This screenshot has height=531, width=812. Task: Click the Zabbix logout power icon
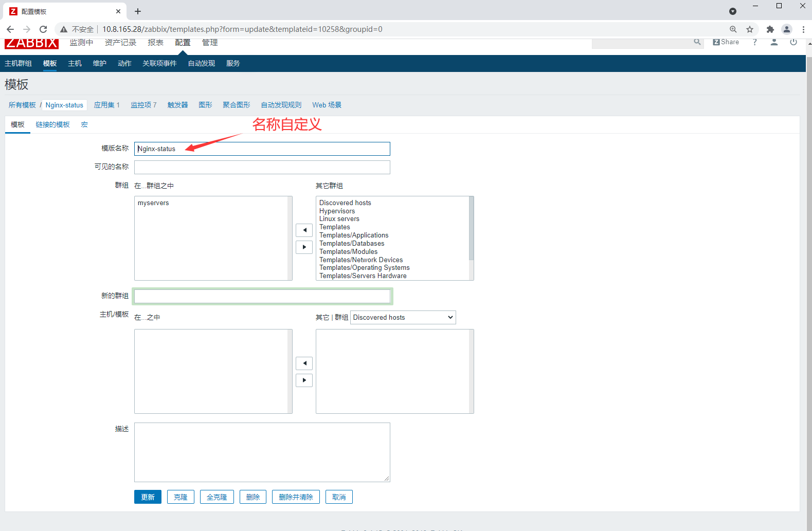[x=793, y=42]
